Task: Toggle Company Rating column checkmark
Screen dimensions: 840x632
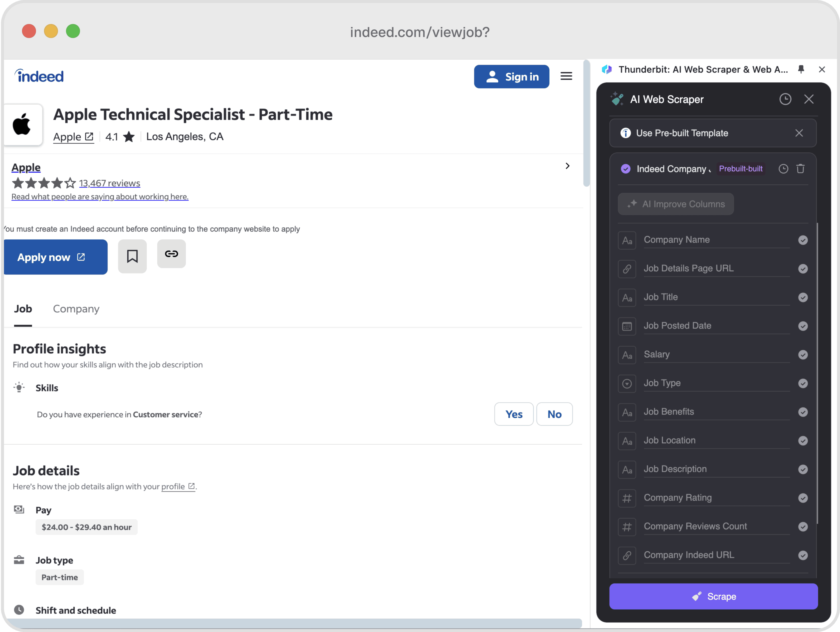Action: (803, 498)
